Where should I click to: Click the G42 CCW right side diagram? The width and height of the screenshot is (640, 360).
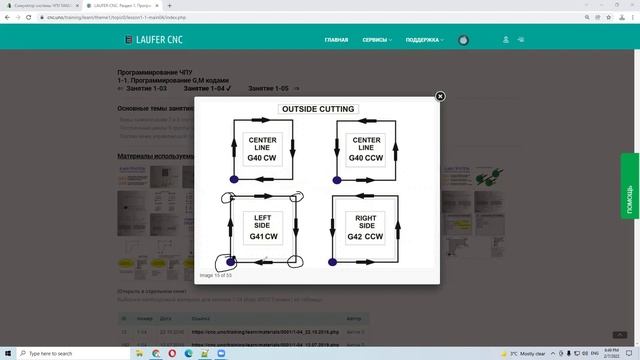tap(365, 229)
